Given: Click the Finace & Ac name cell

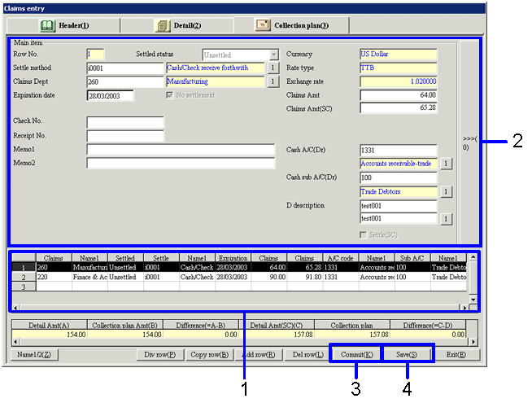Looking at the screenshot, I should point(90,277).
